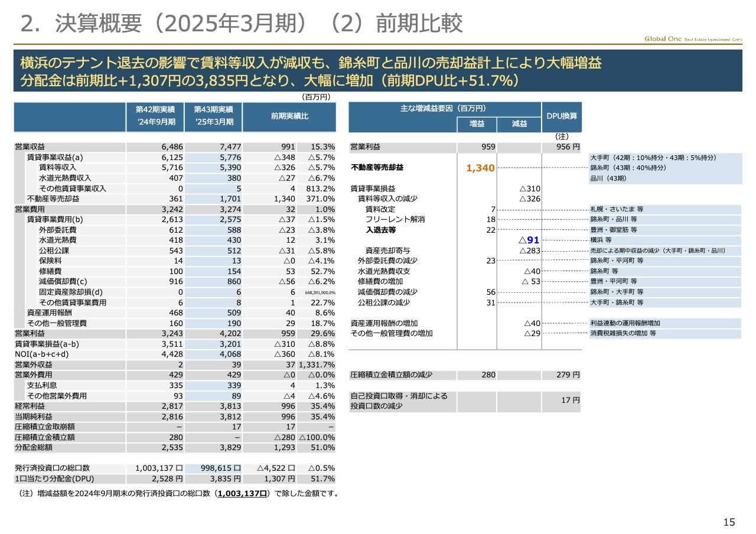Click the slide title 決算概要 前期比較
The width and height of the screenshot is (756, 534).
(x=241, y=23)
